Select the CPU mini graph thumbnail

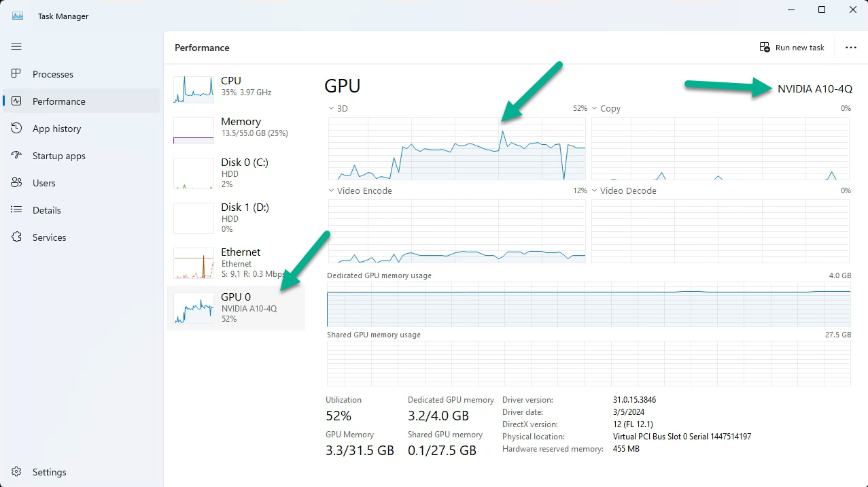(194, 89)
